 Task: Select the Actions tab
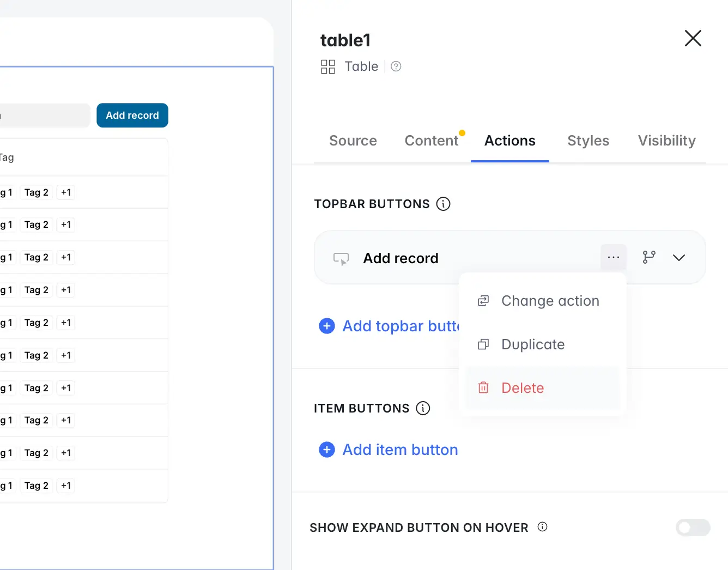(510, 141)
